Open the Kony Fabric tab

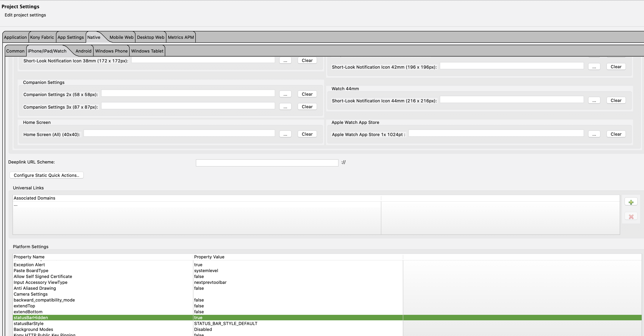pos(42,37)
